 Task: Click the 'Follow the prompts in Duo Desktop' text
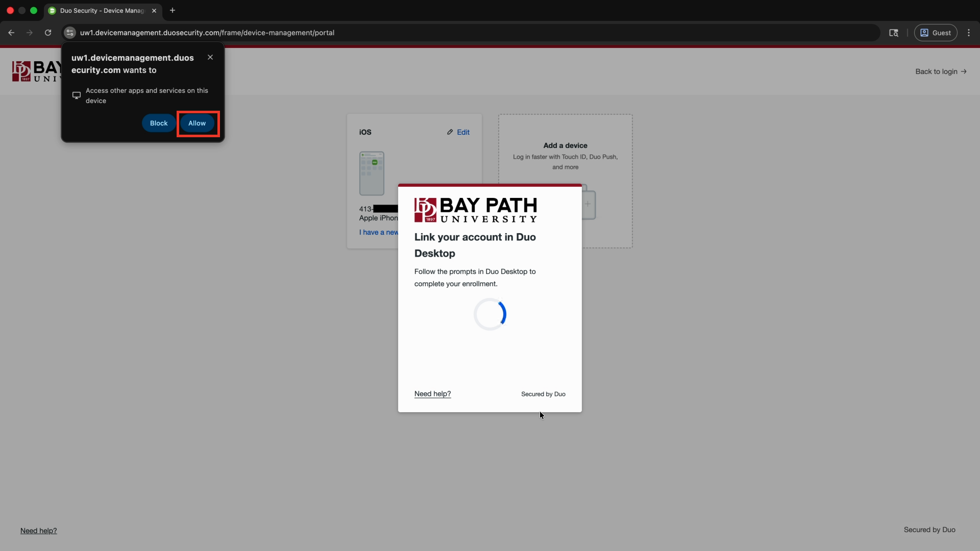(475, 278)
